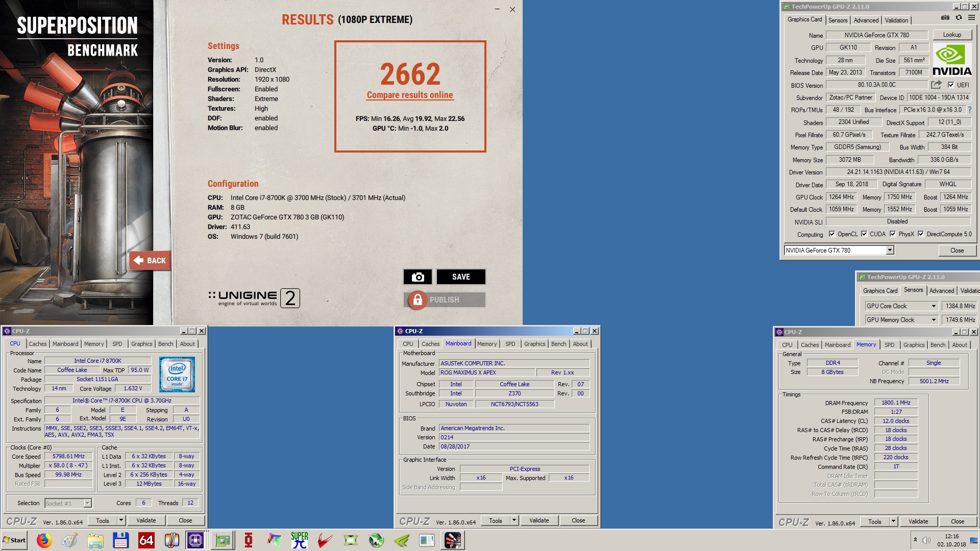Click the blue floppy disk taskbar icon

[x=120, y=540]
